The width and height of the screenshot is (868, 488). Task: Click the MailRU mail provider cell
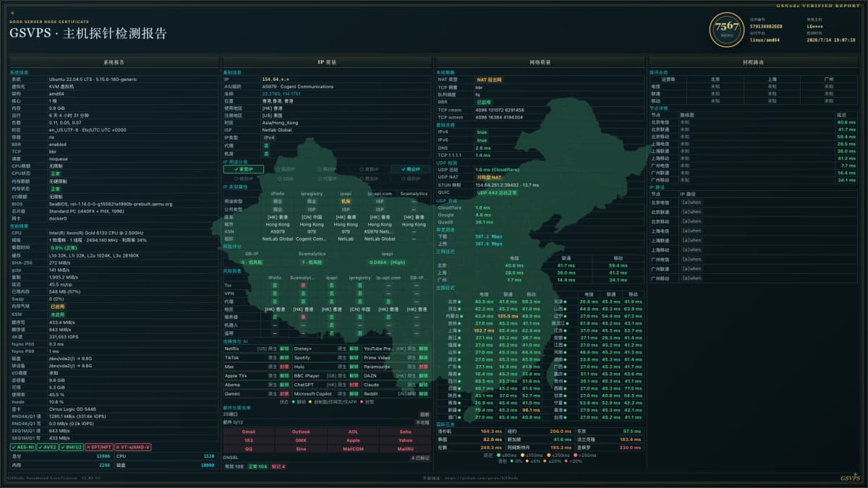point(405,448)
